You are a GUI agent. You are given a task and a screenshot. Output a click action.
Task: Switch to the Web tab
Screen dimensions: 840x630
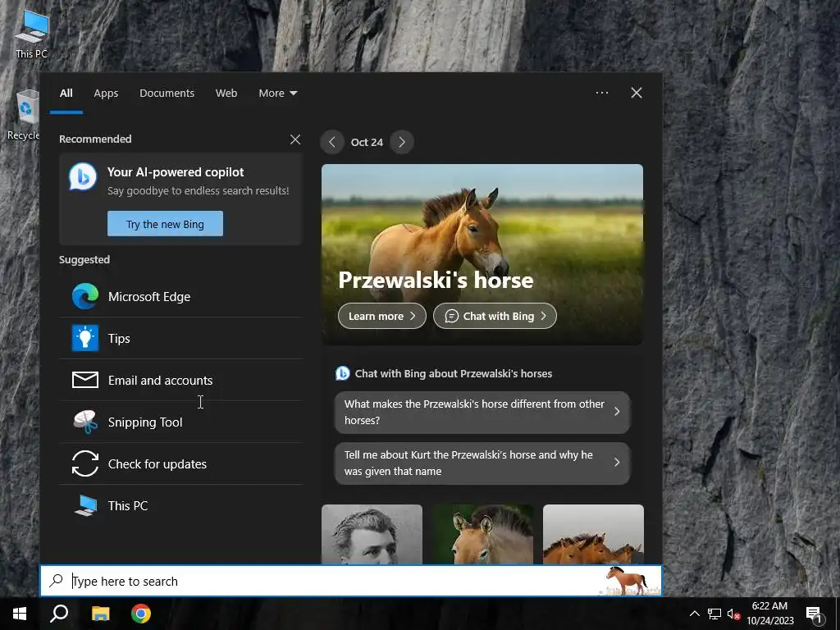(226, 94)
